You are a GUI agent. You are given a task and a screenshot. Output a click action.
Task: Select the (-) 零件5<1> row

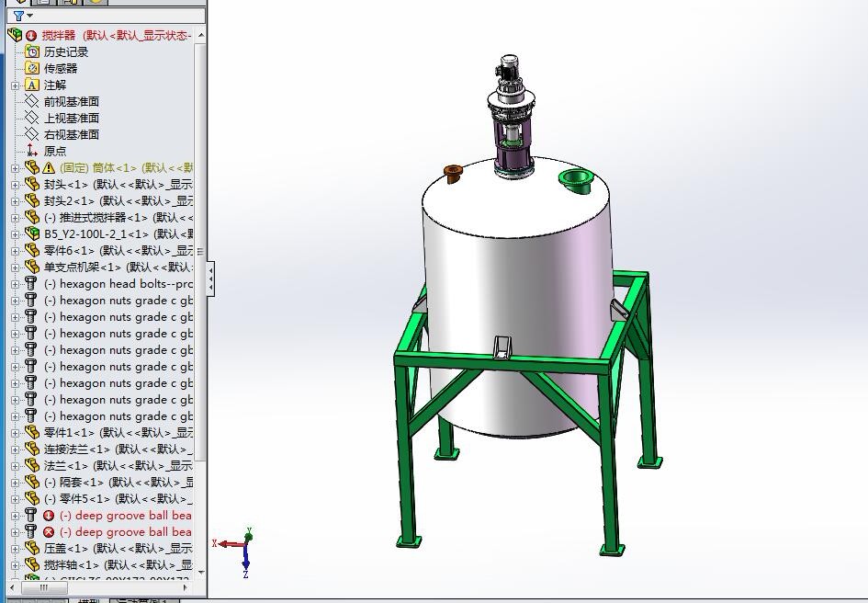tap(109, 499)
